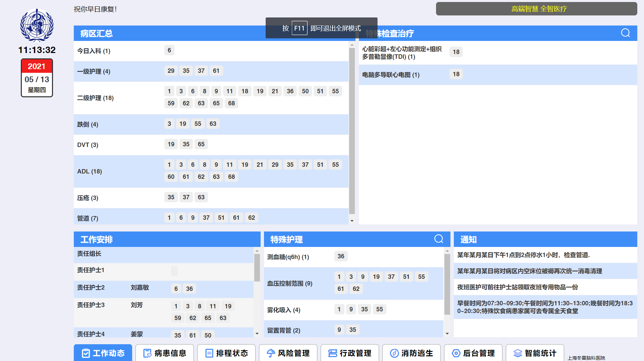
Task: Click the 跌倒 (4) label
Action: 88,124
